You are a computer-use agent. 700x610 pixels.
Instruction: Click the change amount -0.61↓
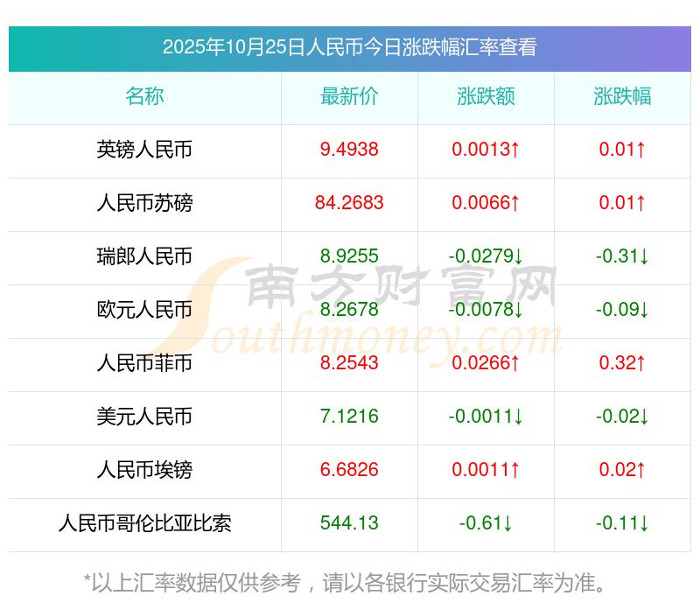486,523
